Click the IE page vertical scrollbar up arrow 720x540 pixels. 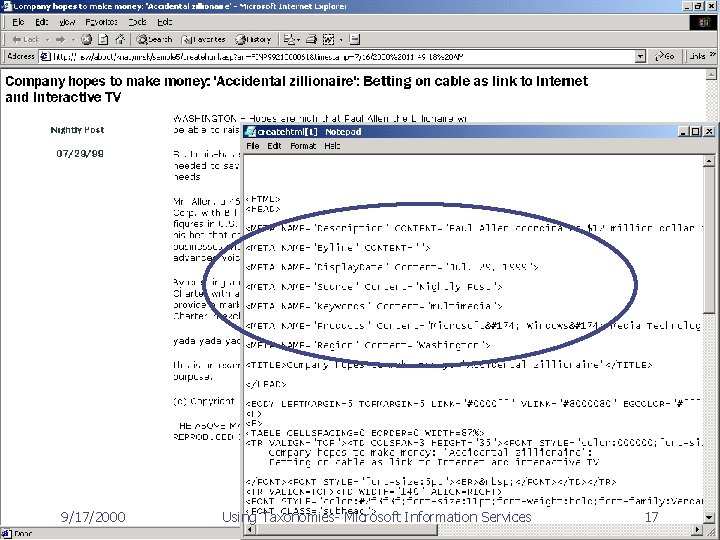pyautogui.click(x=711, y=73)
